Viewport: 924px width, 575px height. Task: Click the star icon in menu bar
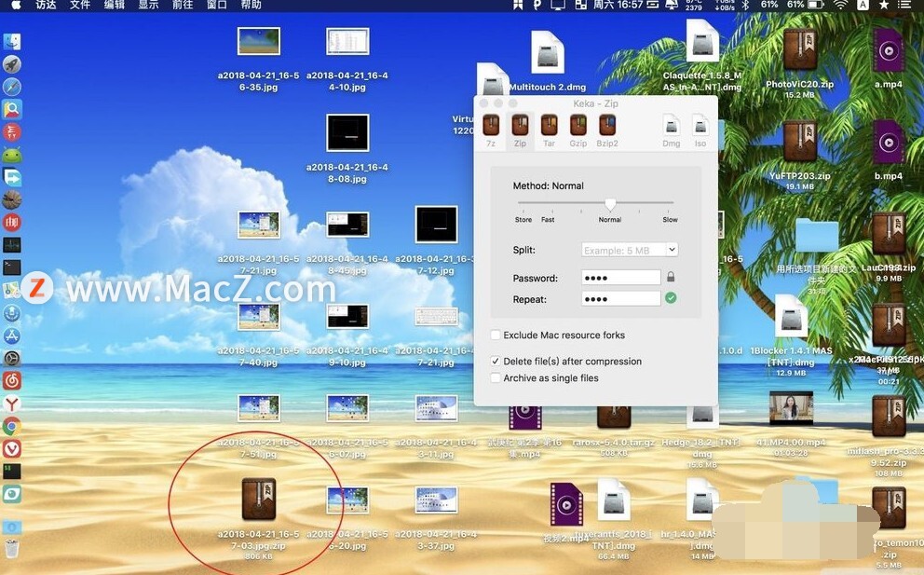(883, 5)
